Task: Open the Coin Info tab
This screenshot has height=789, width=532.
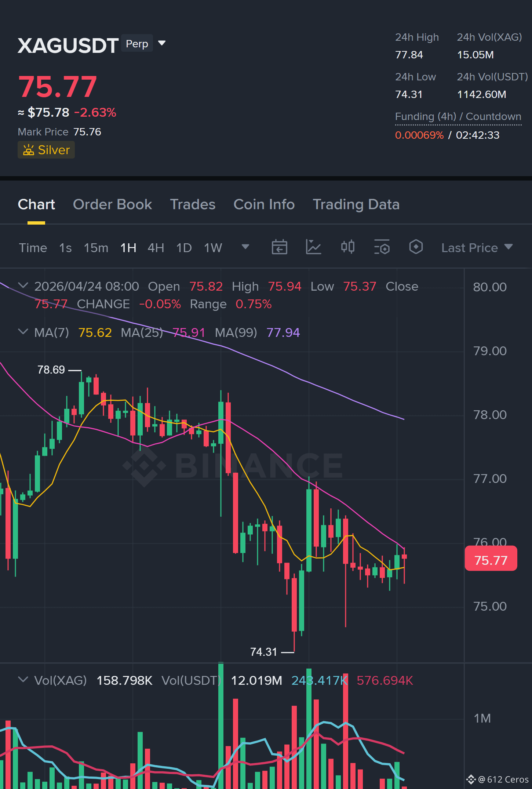Action: click(264, 204)
